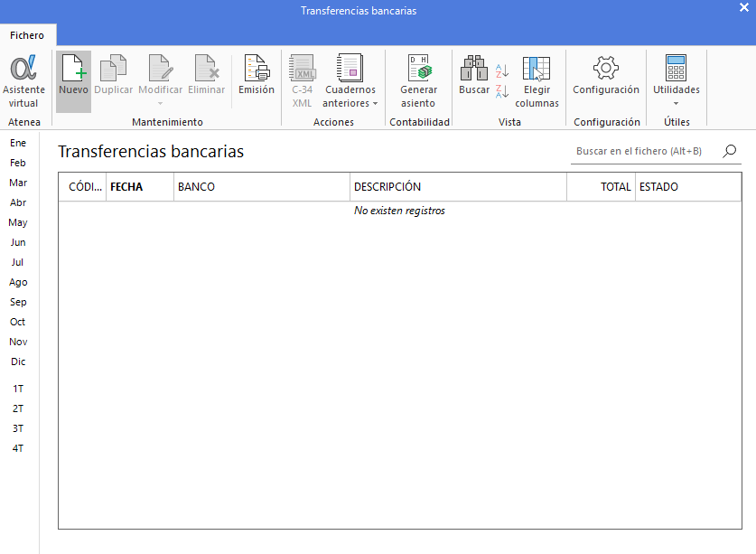The image size is (756, 554).
Task: Sort by the CÓDI... column header
Action: pos(82,187)
